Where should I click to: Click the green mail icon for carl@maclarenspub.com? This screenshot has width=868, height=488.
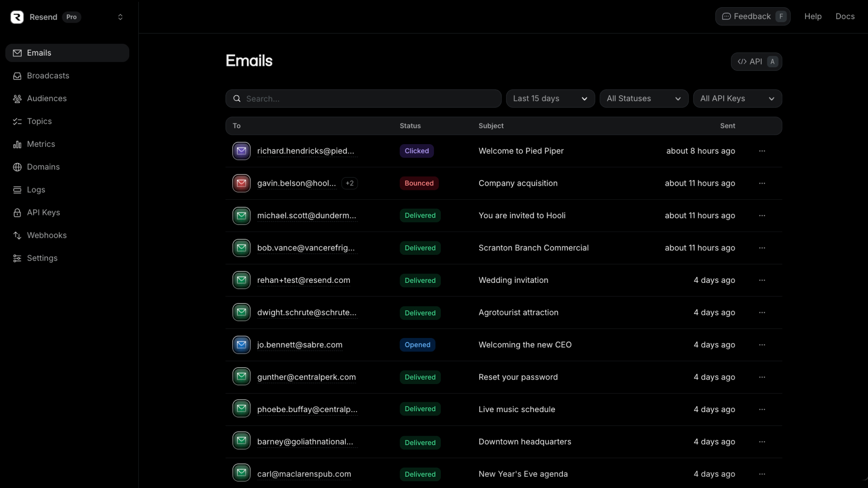click(241, 473)
